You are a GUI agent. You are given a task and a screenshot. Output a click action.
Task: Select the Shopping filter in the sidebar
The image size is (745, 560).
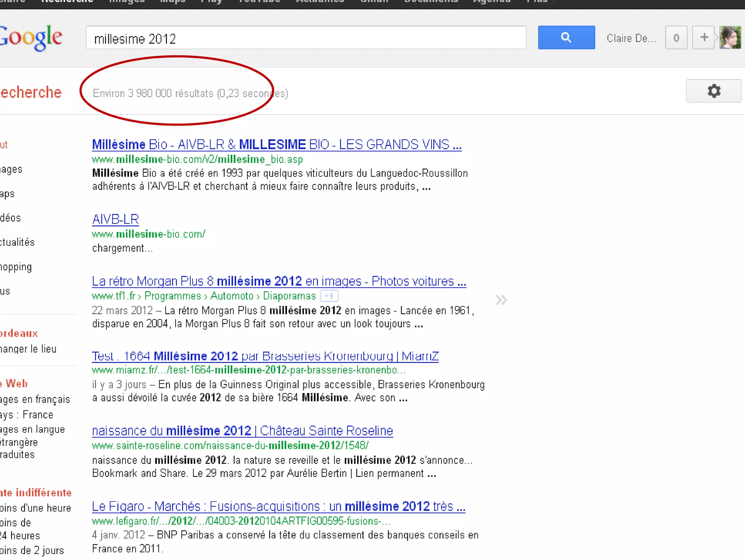16,267
